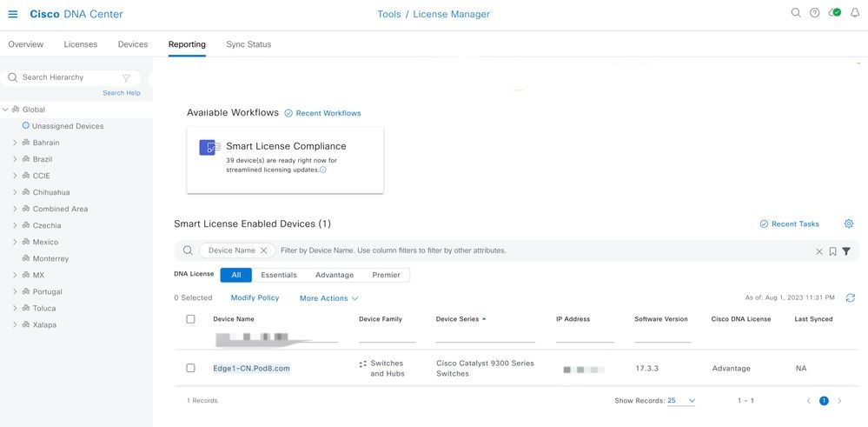Click the Software Version column filter field
868x427 pixels.
click(x=663, y=337)
